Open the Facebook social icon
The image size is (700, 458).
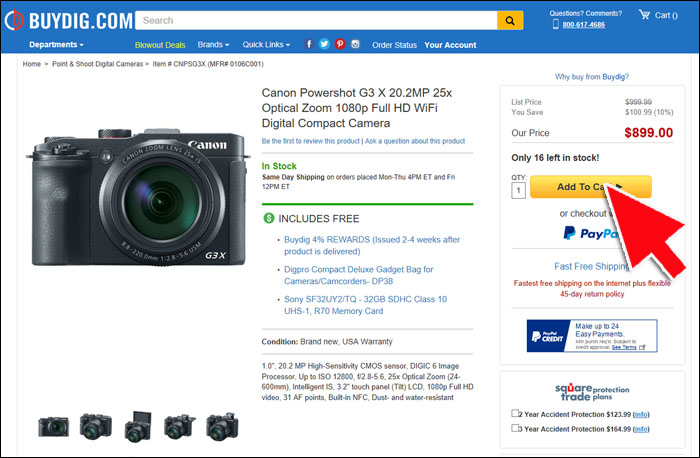309,44
